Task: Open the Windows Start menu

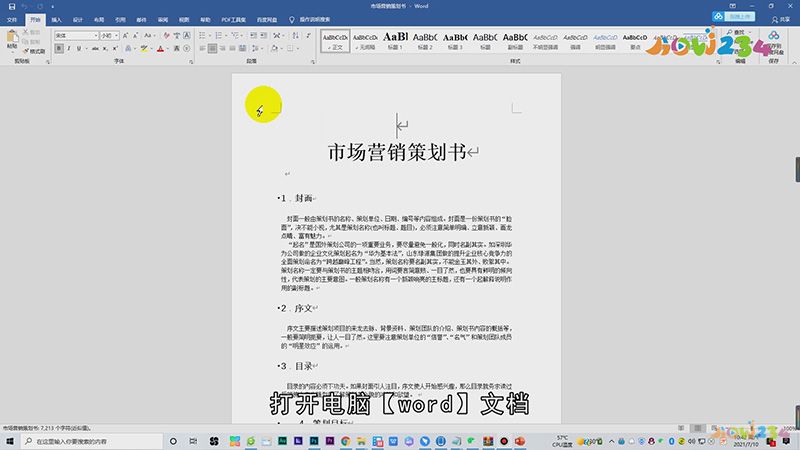Action: pyautogui.click(x=10, y=441)
